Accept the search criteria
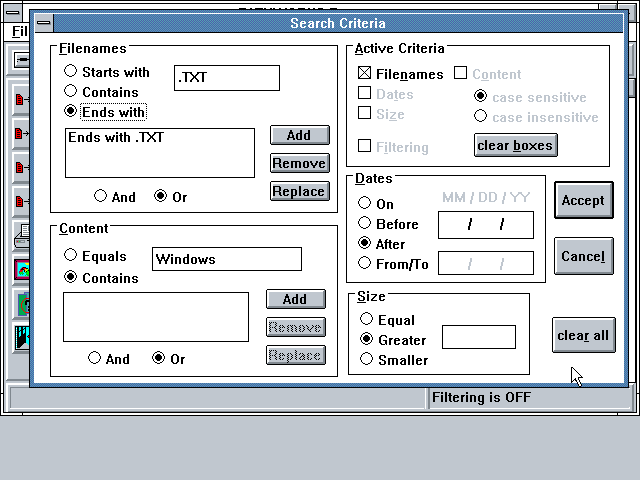This screenshot has height=480, width=640. (x=584, y=200)
